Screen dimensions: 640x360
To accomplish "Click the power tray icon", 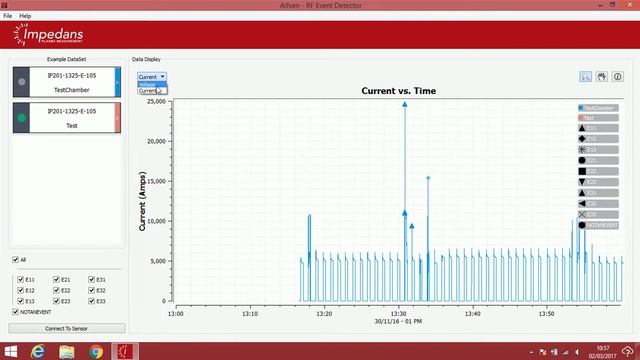I will (554, 352).
